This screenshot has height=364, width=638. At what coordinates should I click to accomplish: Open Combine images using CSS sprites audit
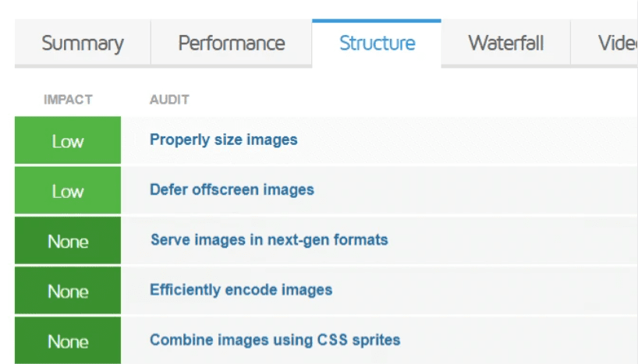click(x=275, y=340)
